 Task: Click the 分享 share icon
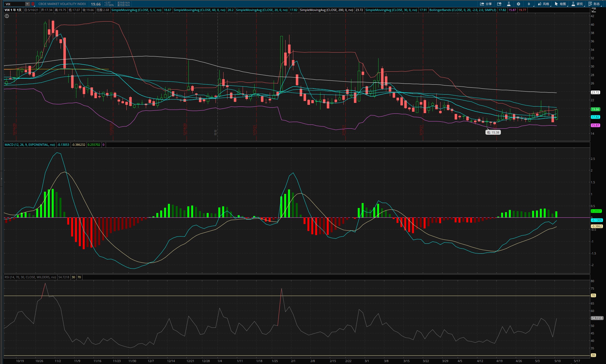(x=486, y=4)
